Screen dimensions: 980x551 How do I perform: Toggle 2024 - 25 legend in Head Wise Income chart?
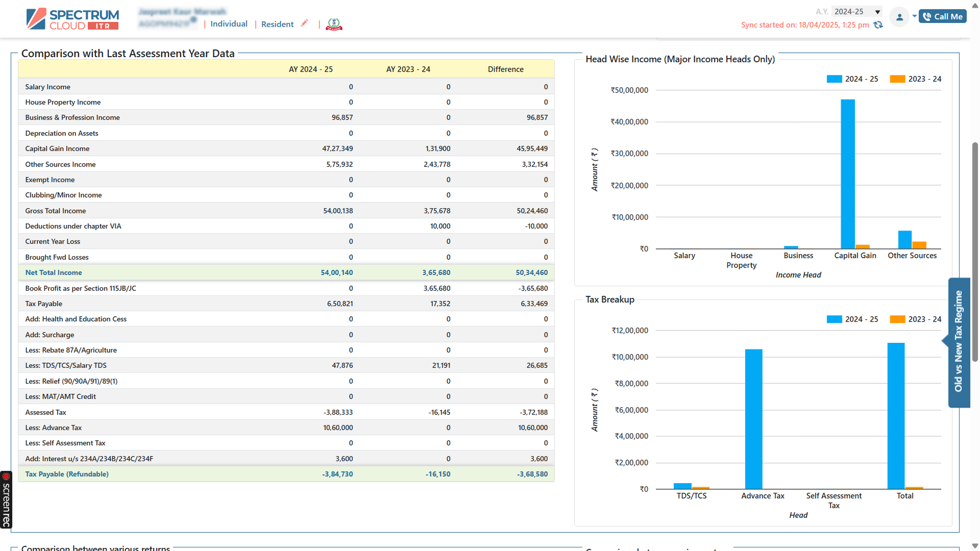coord(852,79)
